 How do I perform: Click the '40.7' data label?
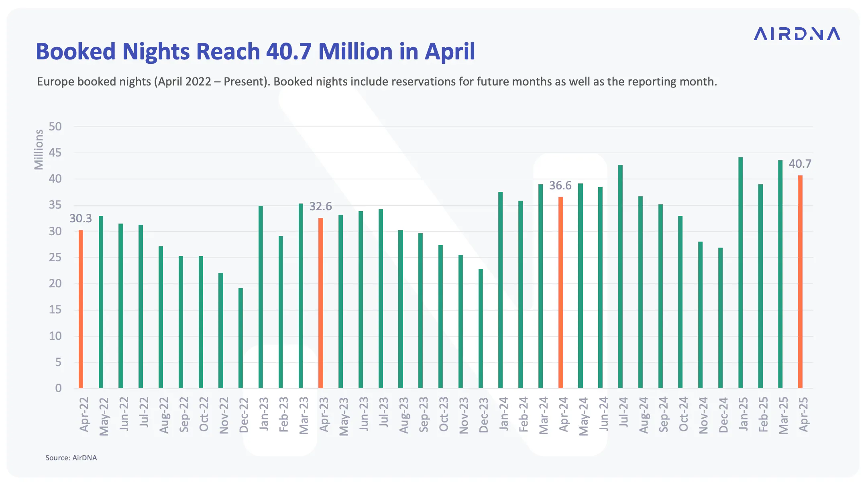(800, 164)
